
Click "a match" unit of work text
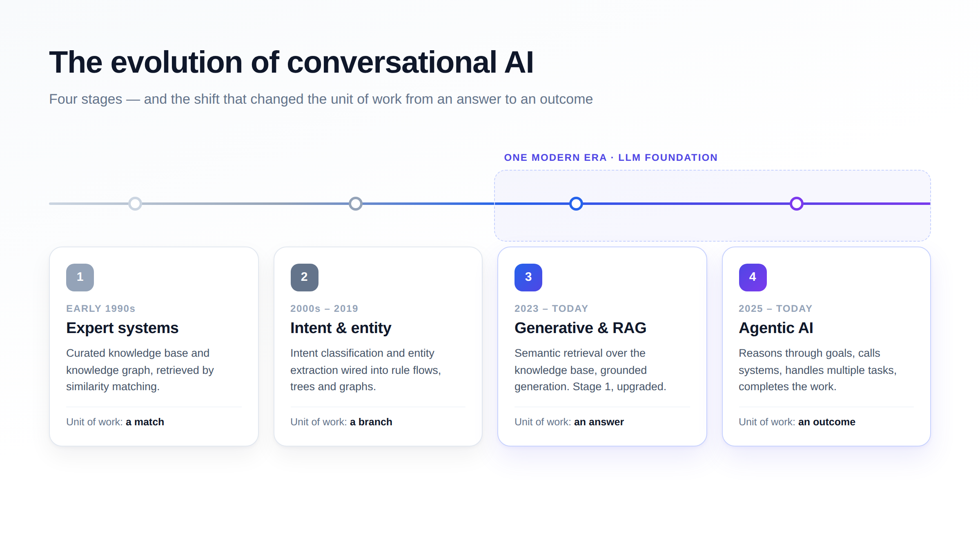click(145, 422)
